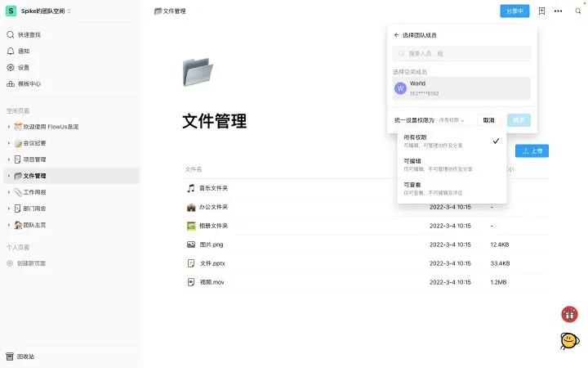Viewport: 588px width, 368px height.
Task: Open the 办公文件夹 row
Action: click(366, 207)
